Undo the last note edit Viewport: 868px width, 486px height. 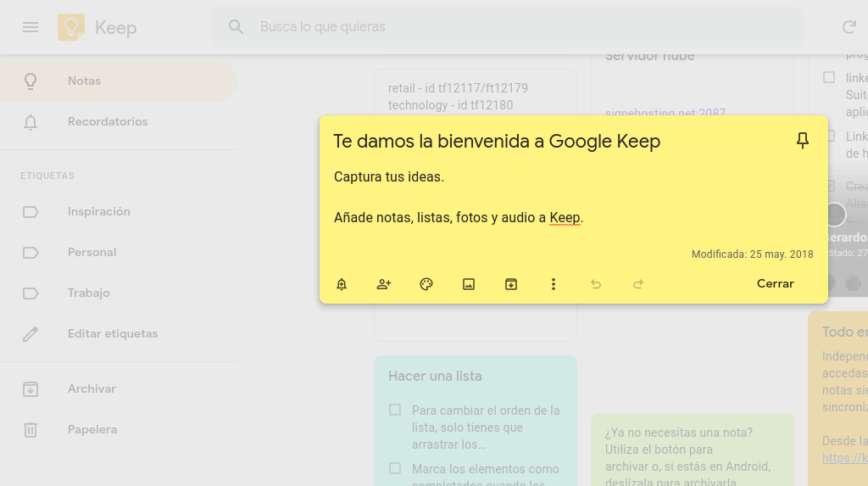(x=596, y=284)
